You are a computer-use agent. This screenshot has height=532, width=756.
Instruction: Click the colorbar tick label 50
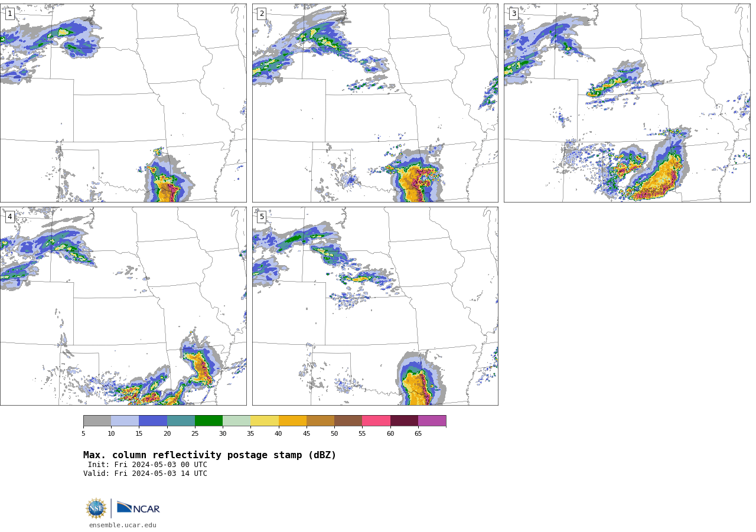coord(334,434)
